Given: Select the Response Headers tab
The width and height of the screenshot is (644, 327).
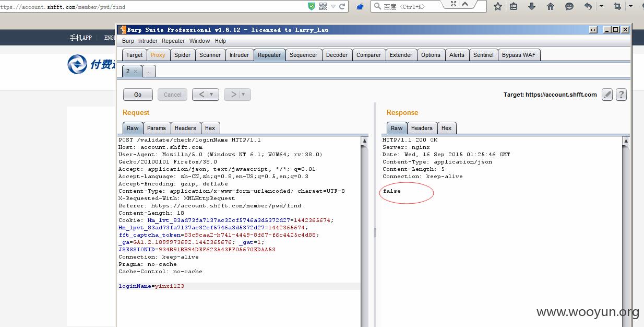Looking at the screenshot, I should 422,128.
